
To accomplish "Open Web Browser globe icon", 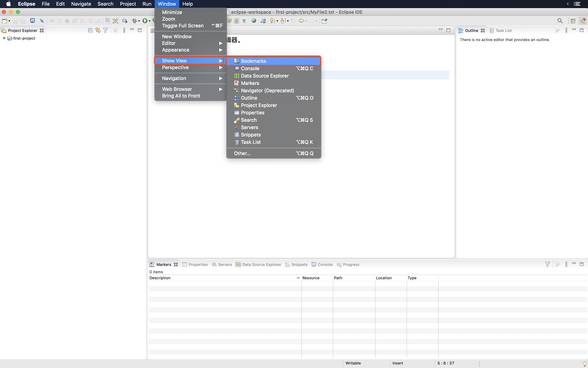I will (x=254, y=21).
